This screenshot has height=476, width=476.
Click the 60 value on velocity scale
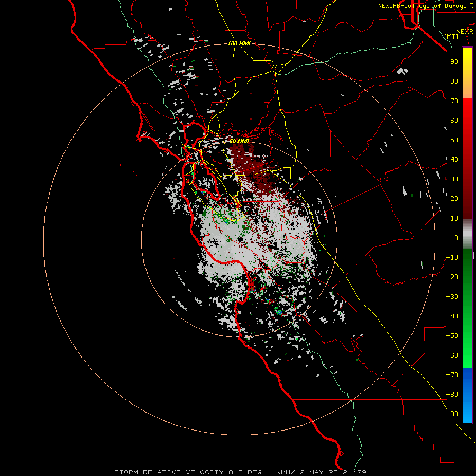[454, 120]
